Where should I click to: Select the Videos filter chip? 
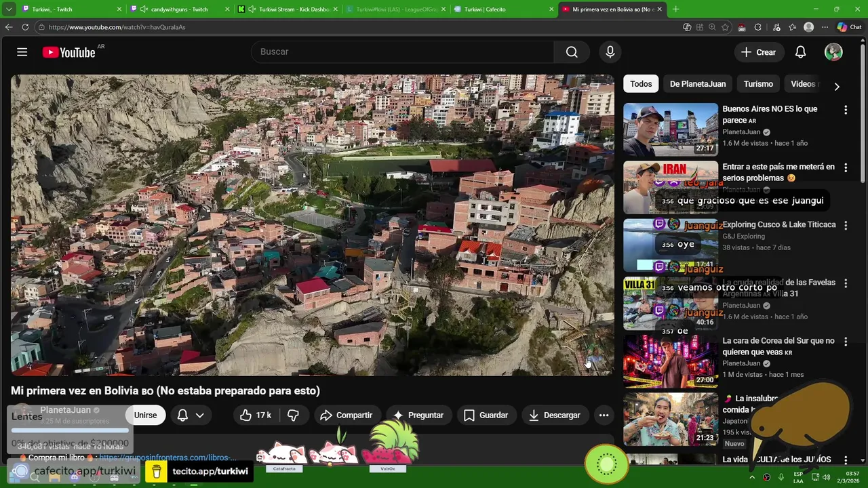[804, 84]
